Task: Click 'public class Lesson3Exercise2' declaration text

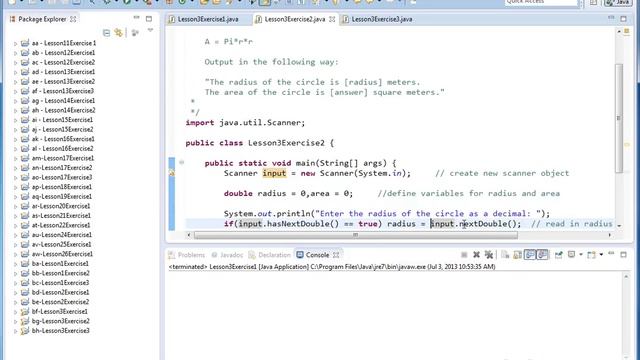Action: [x=255, y=143]
